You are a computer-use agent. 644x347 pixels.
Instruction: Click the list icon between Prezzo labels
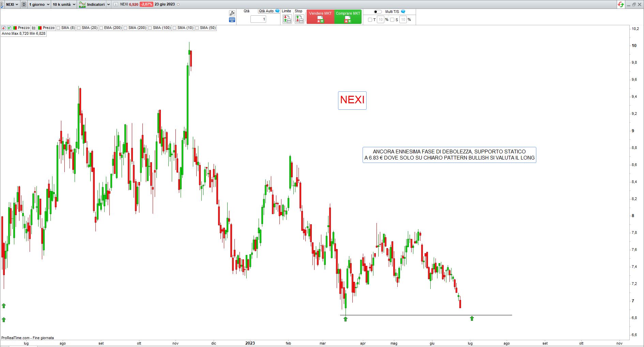click(34, 28)
